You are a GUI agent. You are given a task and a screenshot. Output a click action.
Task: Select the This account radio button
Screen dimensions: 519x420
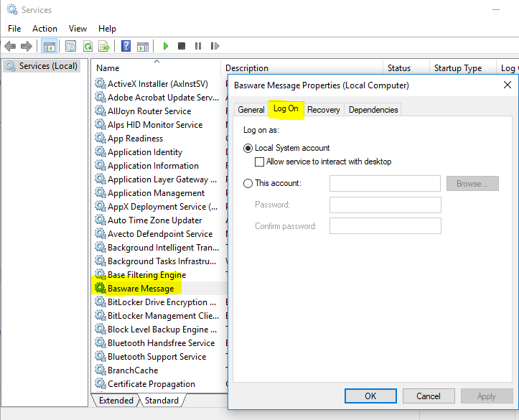coord(248,183)
